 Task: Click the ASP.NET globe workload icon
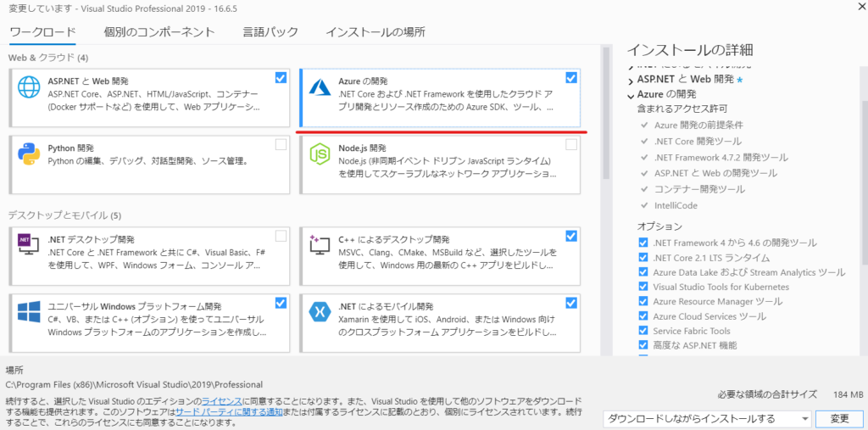coord(28,87)
